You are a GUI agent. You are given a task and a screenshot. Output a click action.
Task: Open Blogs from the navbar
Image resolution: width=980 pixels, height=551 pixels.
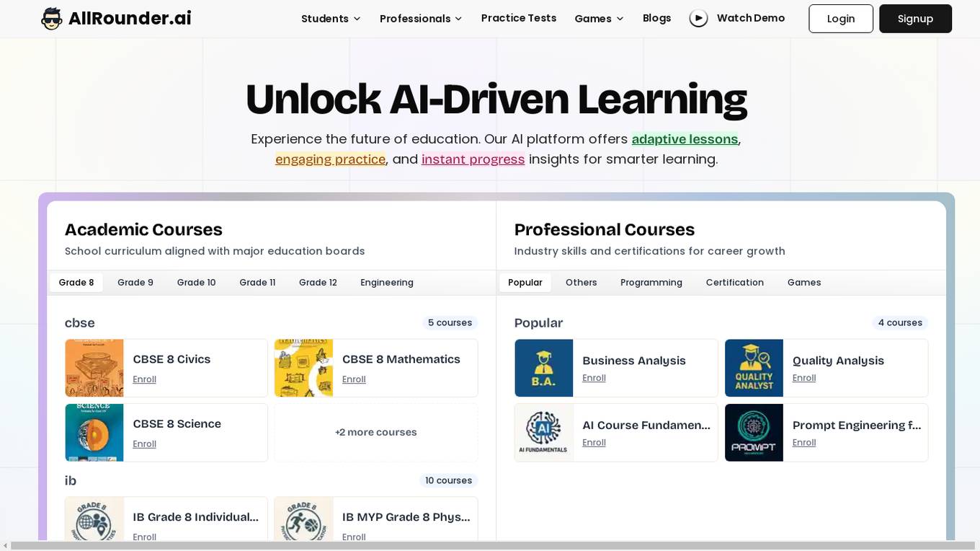(x=656, y=18)
